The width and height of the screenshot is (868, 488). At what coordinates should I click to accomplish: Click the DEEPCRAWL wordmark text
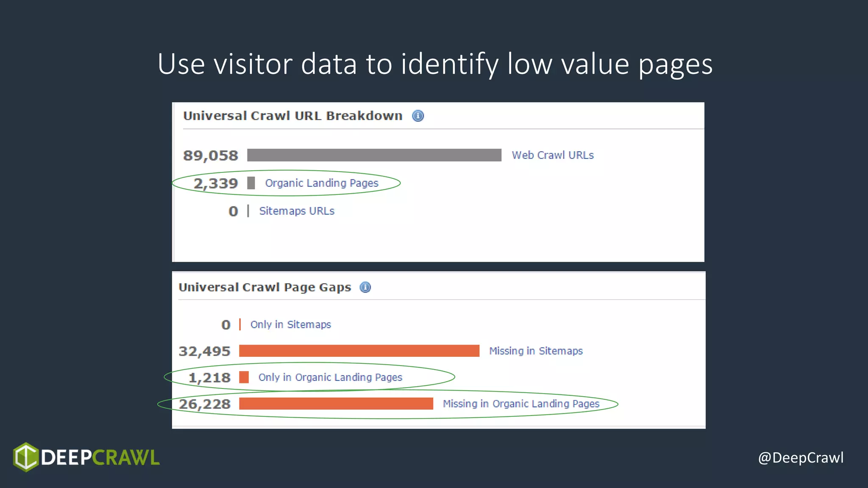coord(100,457)
